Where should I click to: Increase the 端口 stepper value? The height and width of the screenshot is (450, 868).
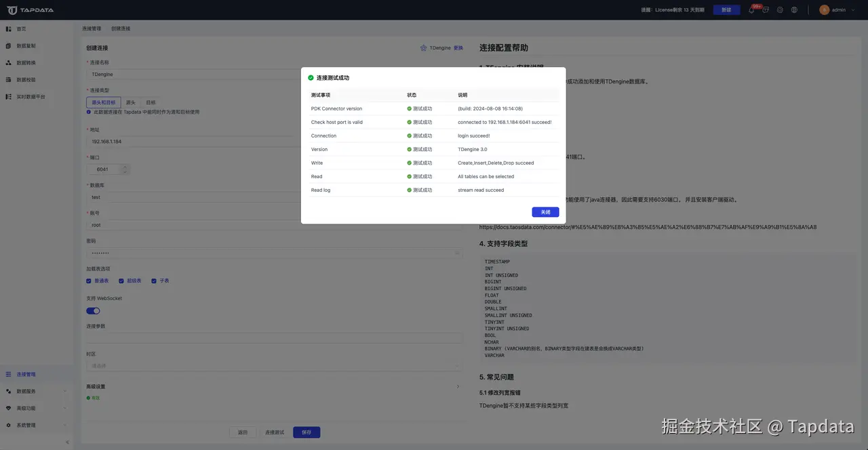click(125, 167)
